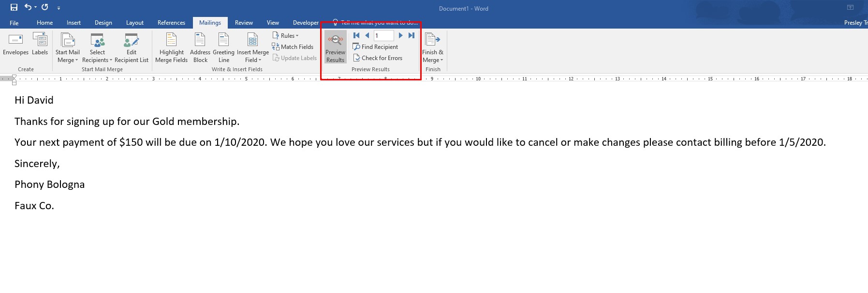Open the Developer tab

306,23
